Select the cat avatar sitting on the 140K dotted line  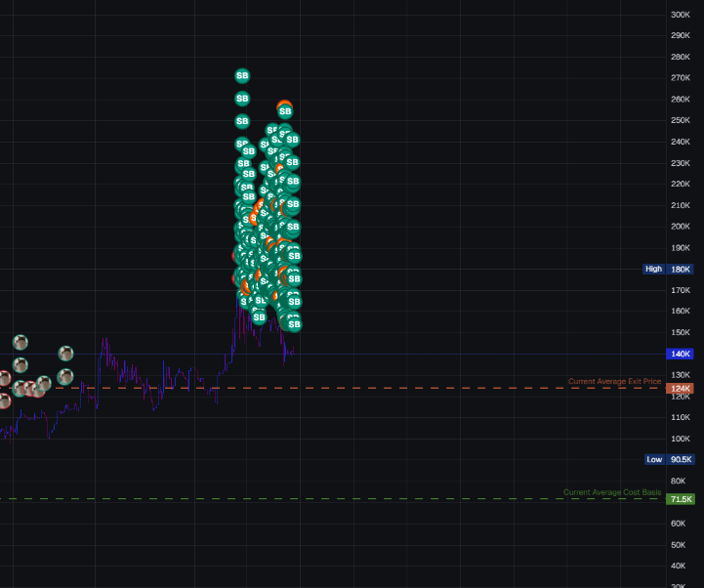click(x=66, y=354)
